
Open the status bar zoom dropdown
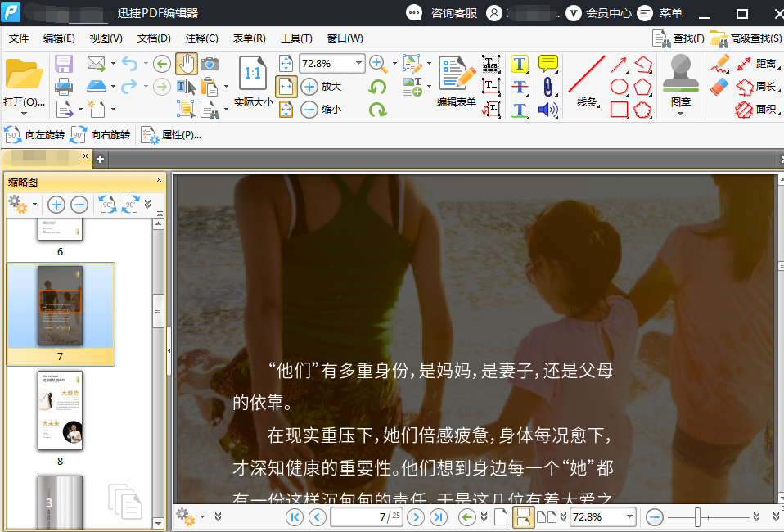tap(629, 516)
